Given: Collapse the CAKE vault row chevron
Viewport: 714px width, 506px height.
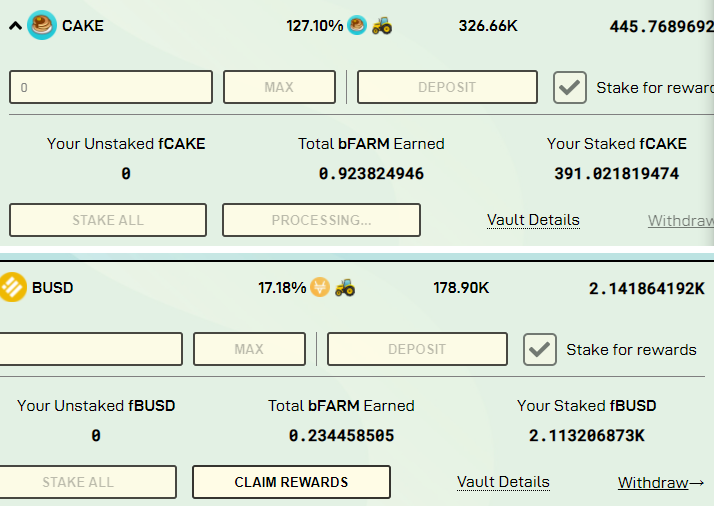Looking at the screenshot, I should [15, 26].
